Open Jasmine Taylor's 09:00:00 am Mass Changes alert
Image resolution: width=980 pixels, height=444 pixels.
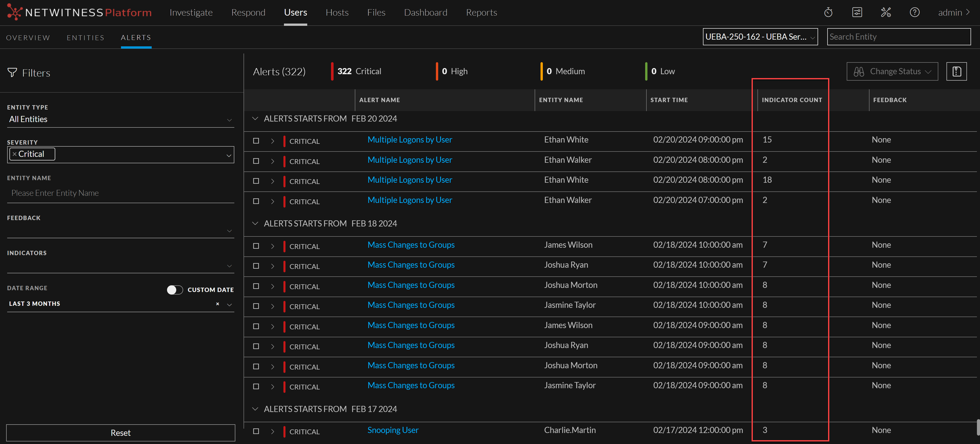coord(411,385)
